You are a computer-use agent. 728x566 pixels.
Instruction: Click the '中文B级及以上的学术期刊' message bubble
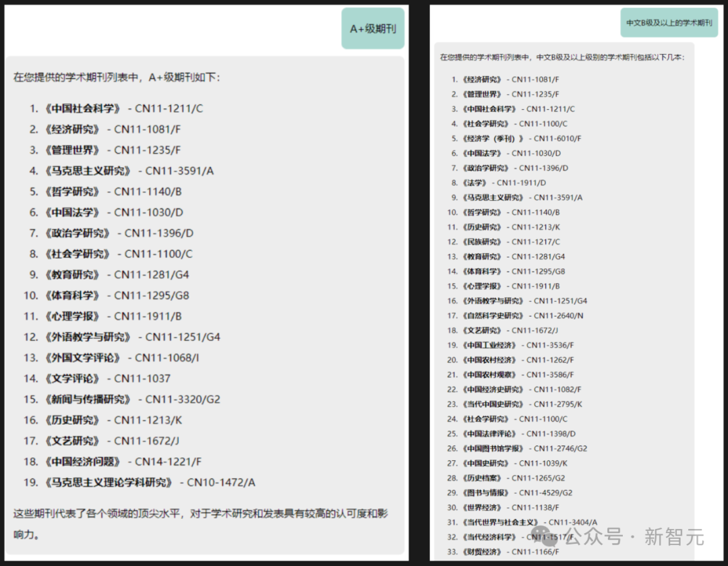[x=669, y=23]
